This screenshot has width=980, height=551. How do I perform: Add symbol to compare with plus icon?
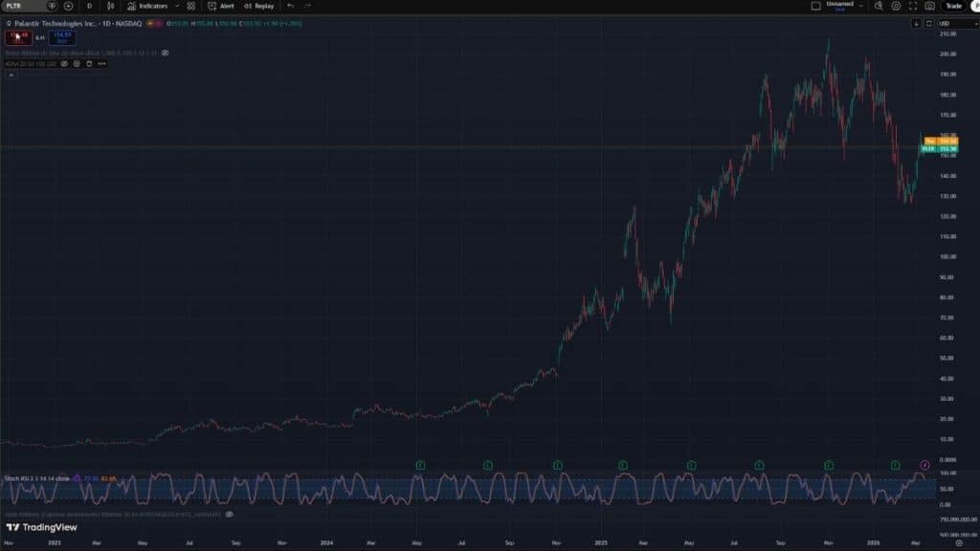(68, 6)
